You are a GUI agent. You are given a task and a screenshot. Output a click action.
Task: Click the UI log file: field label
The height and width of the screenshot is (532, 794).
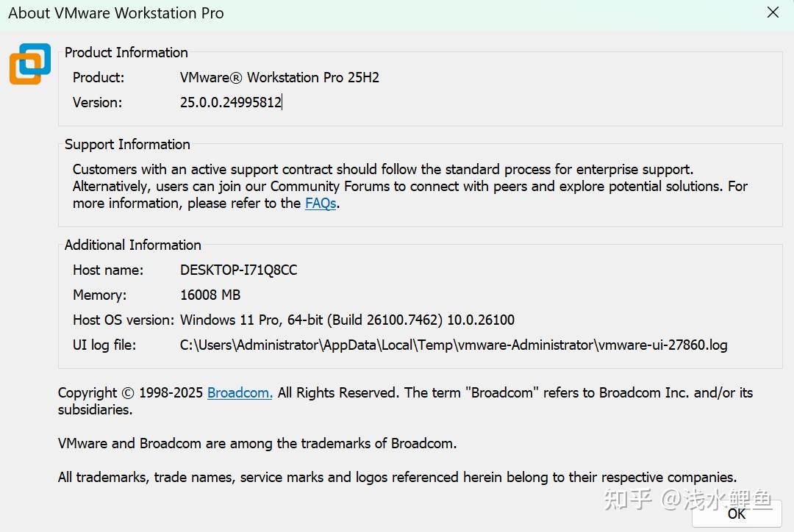coord(104,345)
